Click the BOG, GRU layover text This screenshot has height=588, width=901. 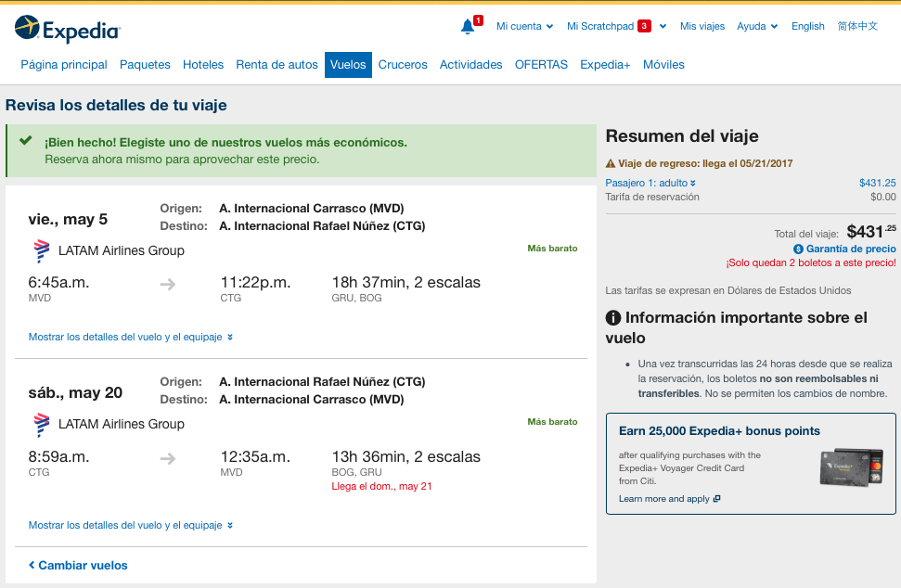(x=357, y=473)
